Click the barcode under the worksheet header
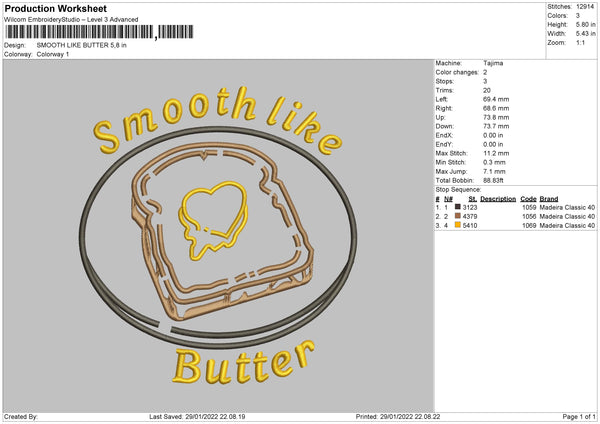This screenshot has width=600, height=424. (80, 32)
